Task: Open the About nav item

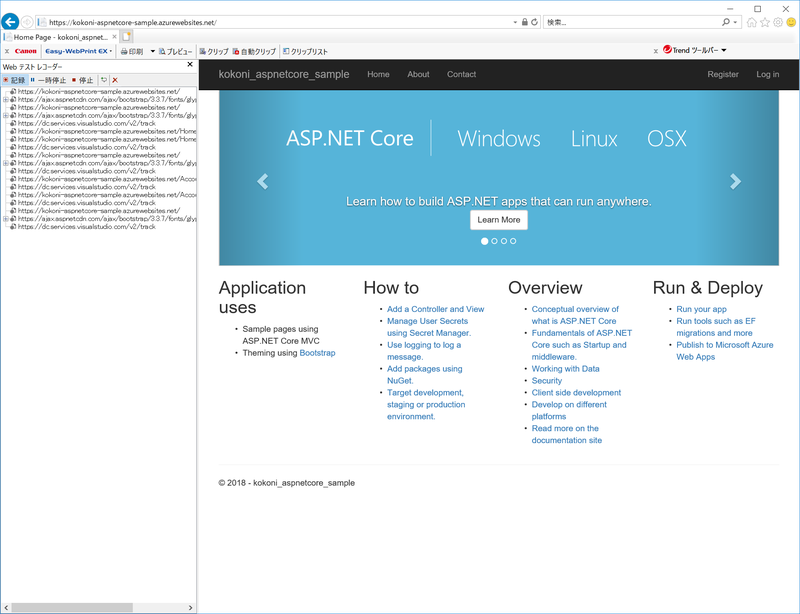Action: click(x=418, y=74)
